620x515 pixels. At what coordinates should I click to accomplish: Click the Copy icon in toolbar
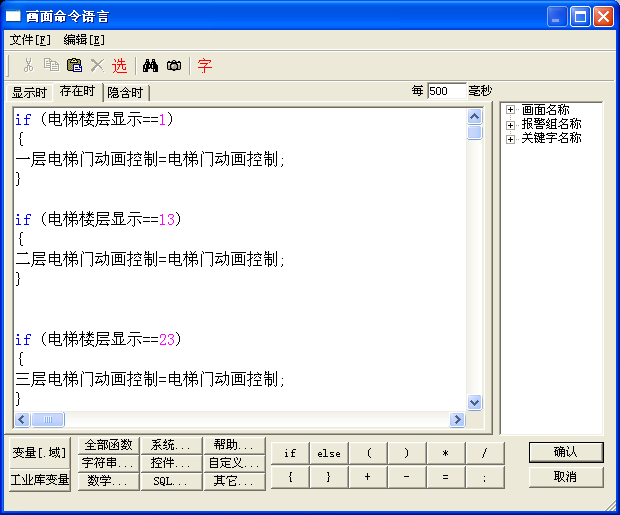click(x=51, y=65)
